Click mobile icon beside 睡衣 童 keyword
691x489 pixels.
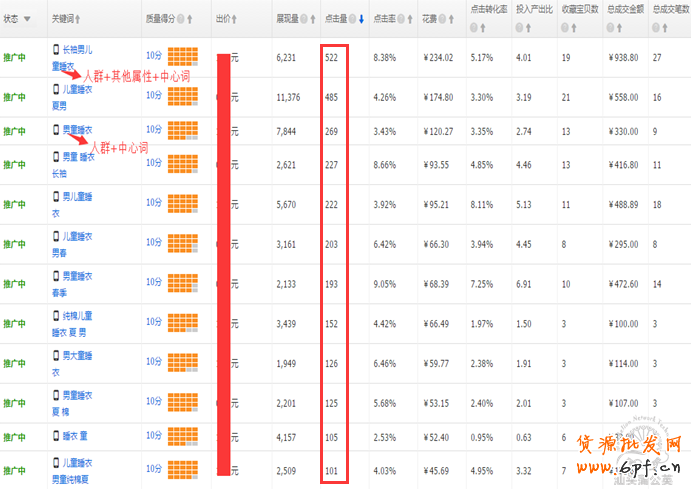(56, 436)
